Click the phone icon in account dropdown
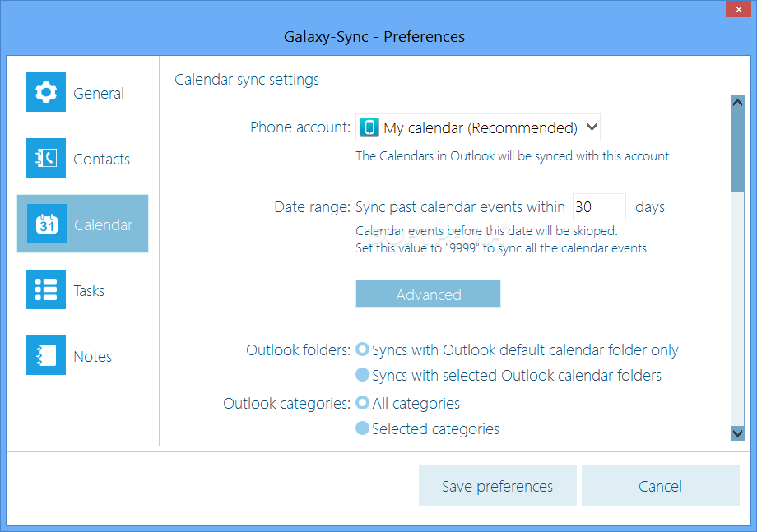 click(369, 127)
